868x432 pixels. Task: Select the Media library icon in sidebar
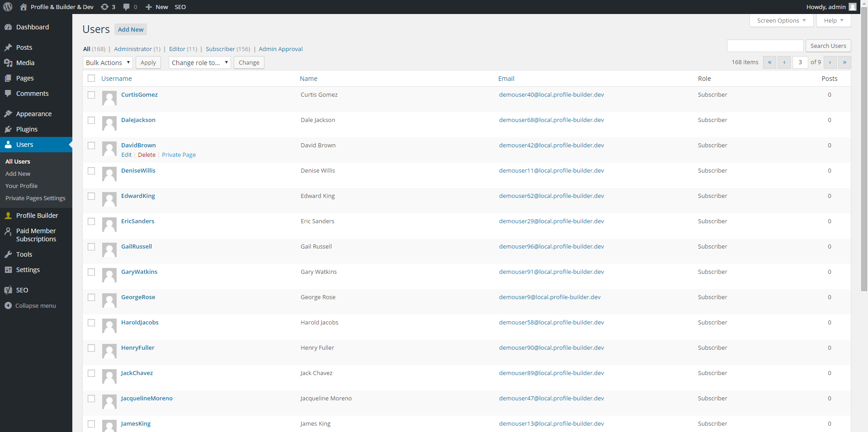click(x=9, y=62)
